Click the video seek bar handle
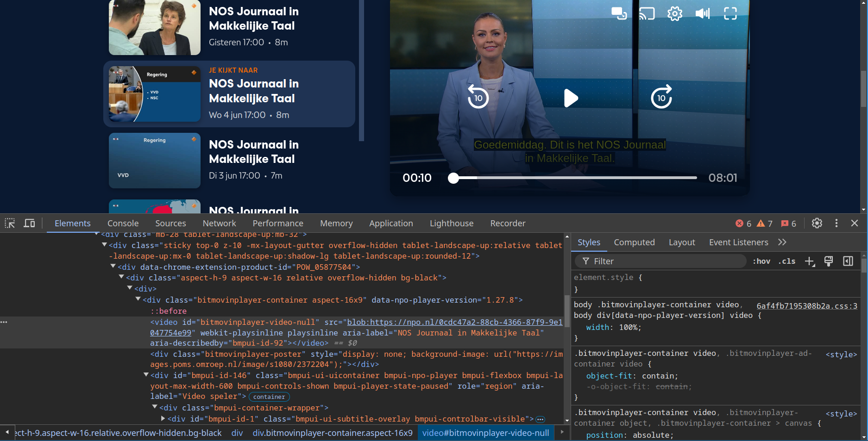 click(x=453, y=178)
